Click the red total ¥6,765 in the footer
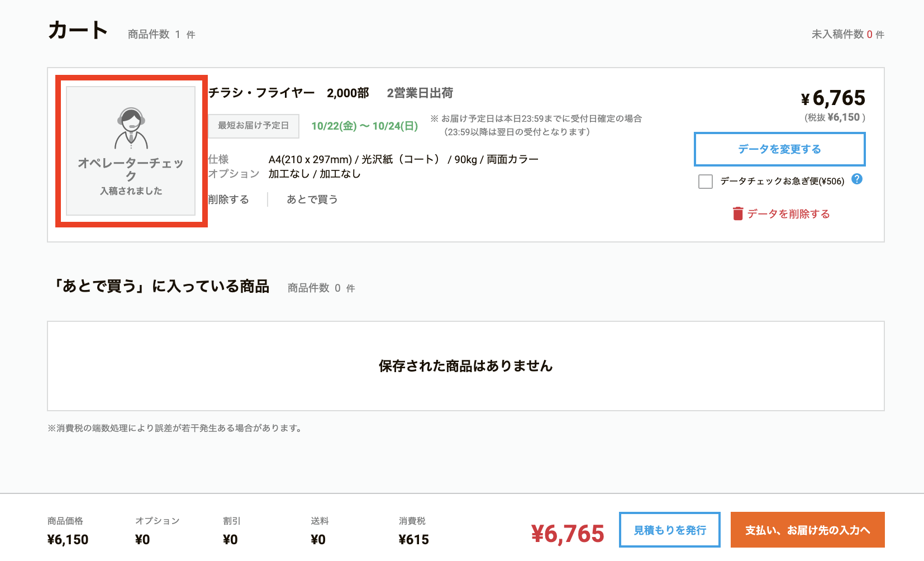Image resolution: width=924 pixels, height=561 pixels. pos(567,534)
